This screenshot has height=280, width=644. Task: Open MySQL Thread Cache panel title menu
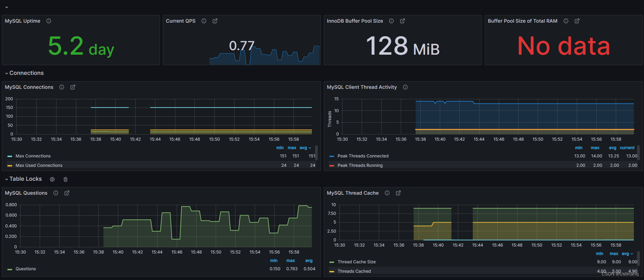pyautogui.click(x=353, y=193)
